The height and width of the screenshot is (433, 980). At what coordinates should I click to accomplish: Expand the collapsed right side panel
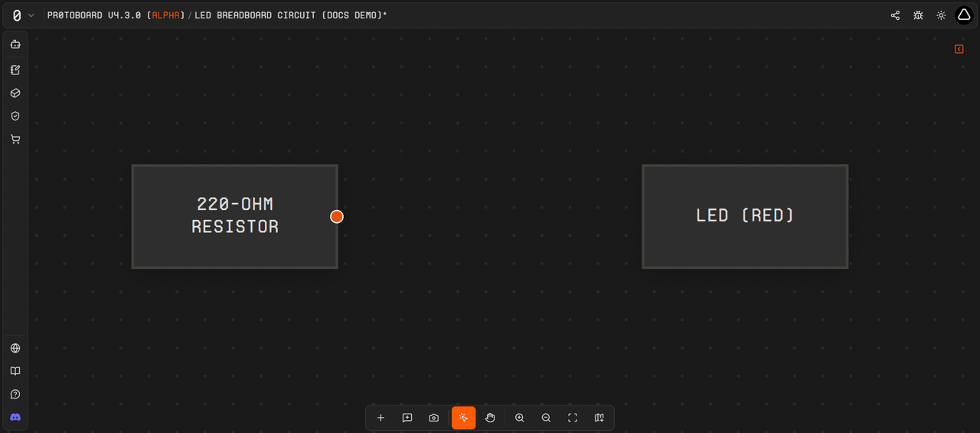959,49
